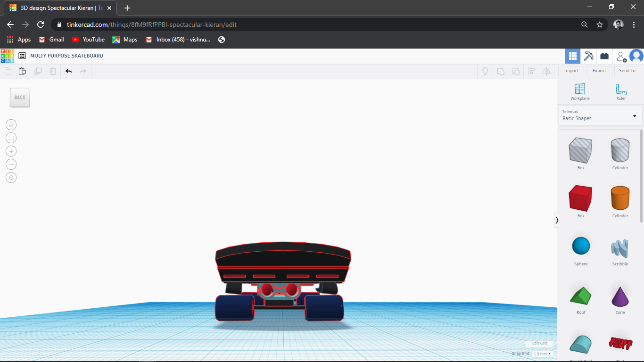Zoom out with the minus button
Screen dimensions: 644x362
(x=11, y=165)
